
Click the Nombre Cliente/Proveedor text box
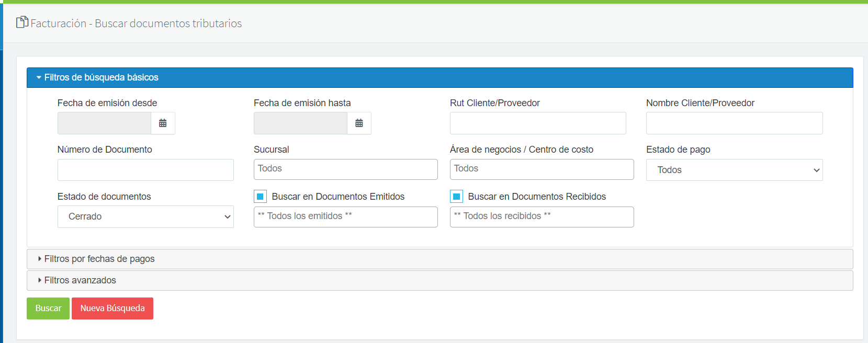coord(734,123)
